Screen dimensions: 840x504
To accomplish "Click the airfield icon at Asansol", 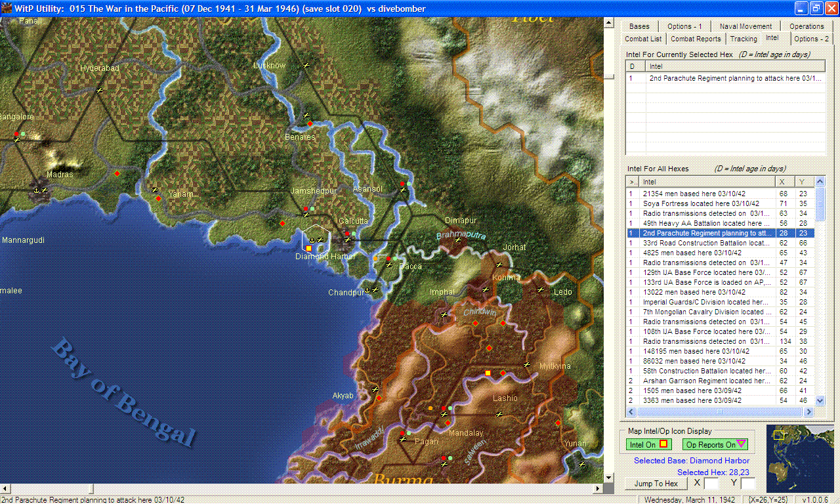I will pos(403,190).
